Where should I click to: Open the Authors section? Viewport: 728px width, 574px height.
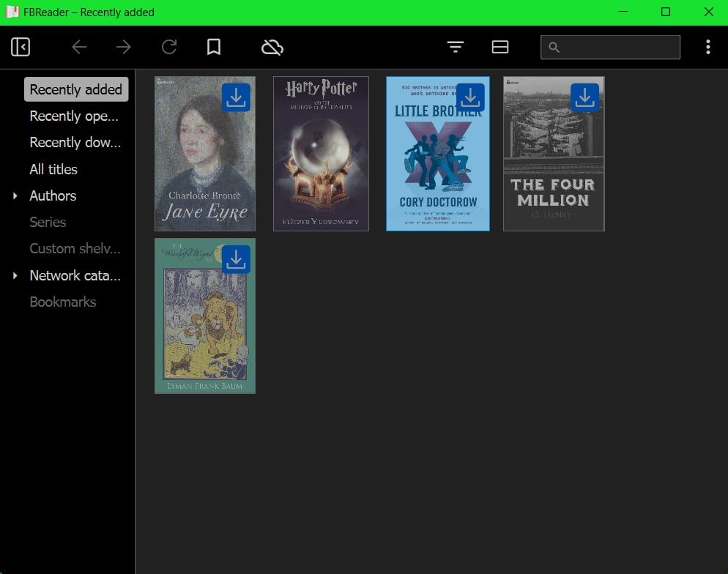(x=53, y=195)
